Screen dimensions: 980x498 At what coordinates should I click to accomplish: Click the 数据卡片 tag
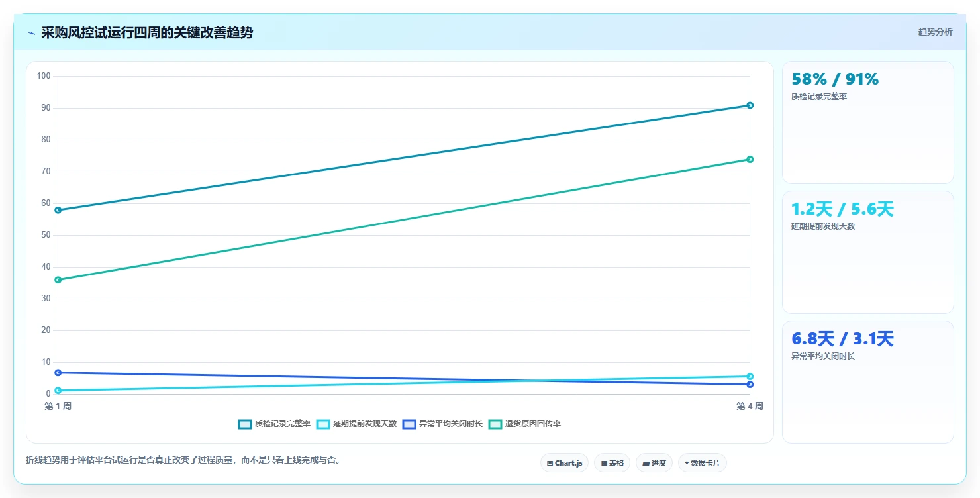(x=702, y=463)
